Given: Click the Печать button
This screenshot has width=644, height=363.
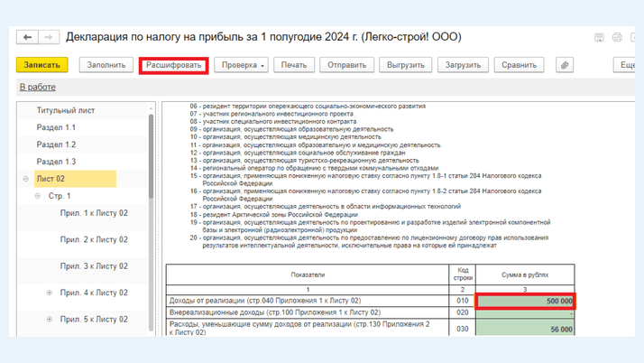Looking at the screenshot, I should pos(294,65).
